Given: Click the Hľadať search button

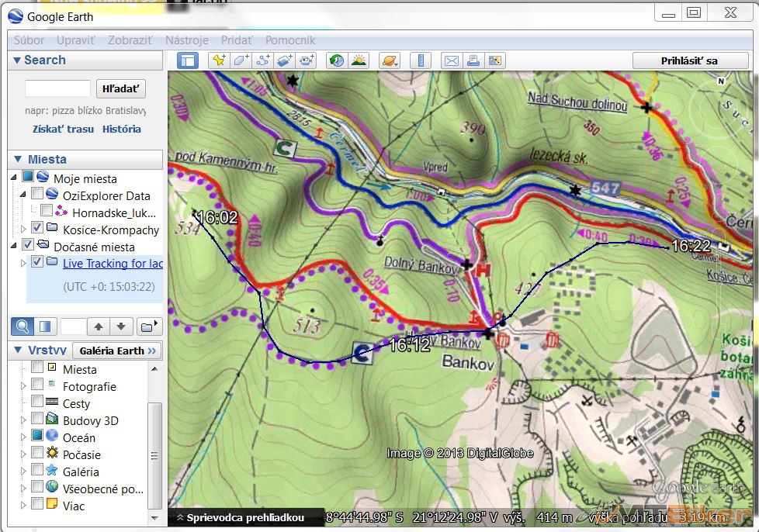Looking at the screenshot, I should point(120,88).
